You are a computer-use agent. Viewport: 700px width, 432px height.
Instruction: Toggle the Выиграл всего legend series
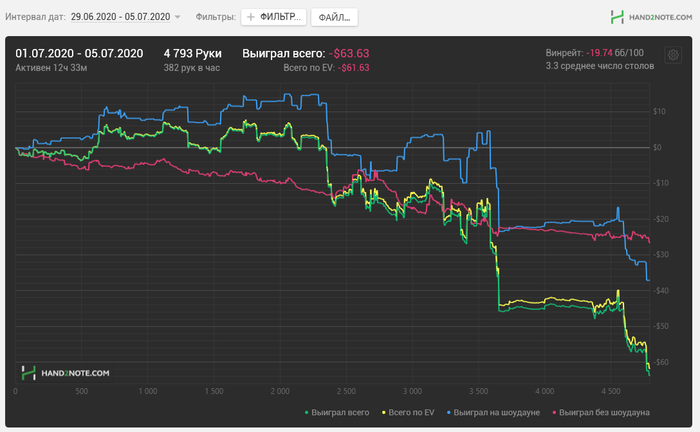(337, 412)
